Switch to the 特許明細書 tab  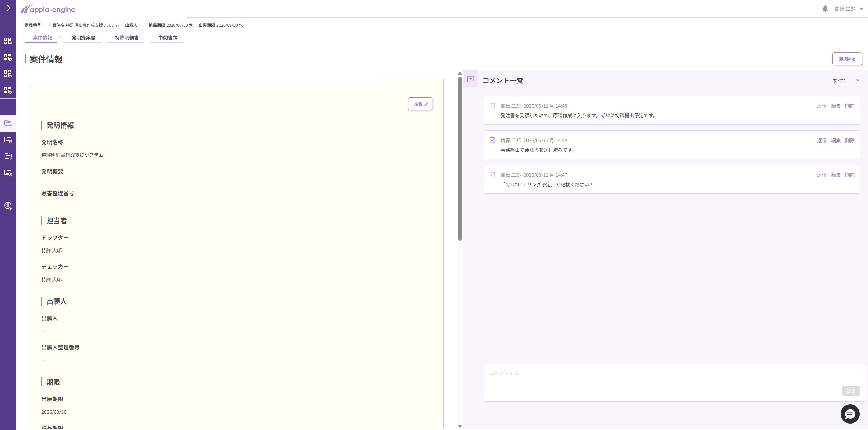pos(126,38)
